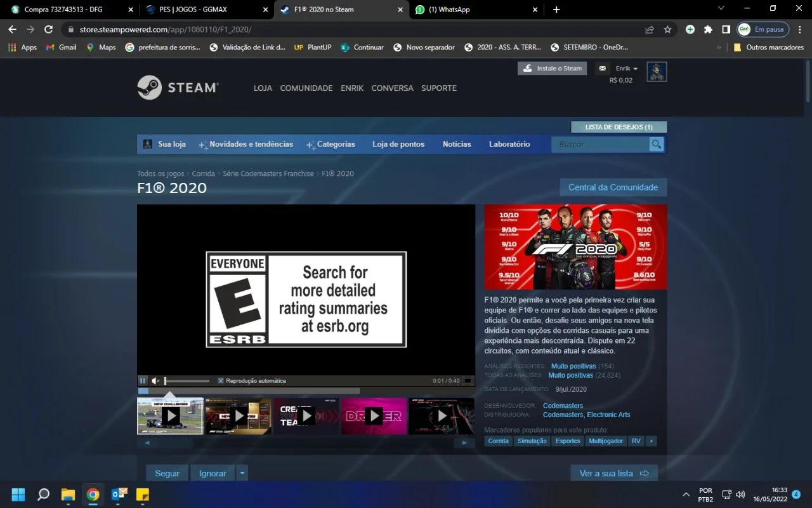Image resolution: width=812 pixels, height=508 pixels.
Task: Open the Chrome share page icon
Action: point(650,29)
